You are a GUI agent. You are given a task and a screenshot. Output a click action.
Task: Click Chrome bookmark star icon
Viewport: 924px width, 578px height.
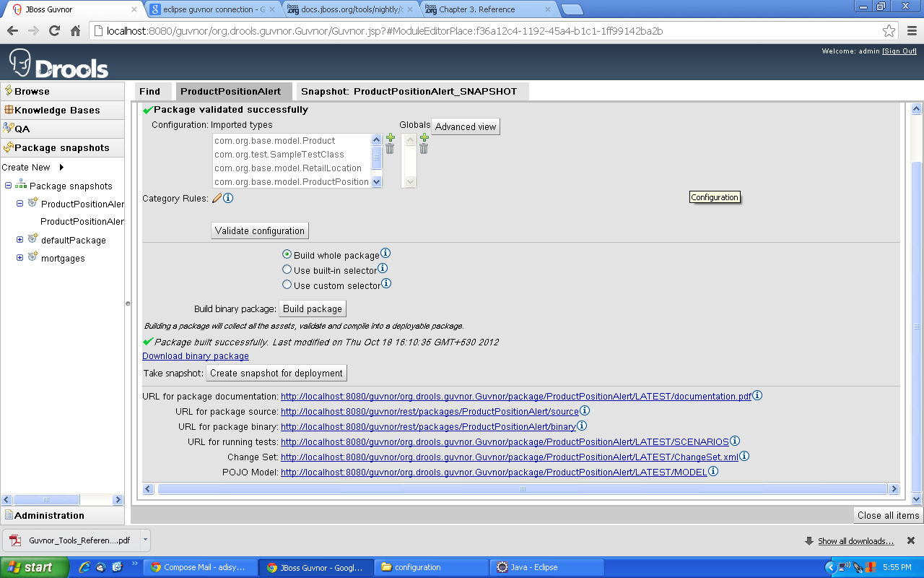coord(889,31)
